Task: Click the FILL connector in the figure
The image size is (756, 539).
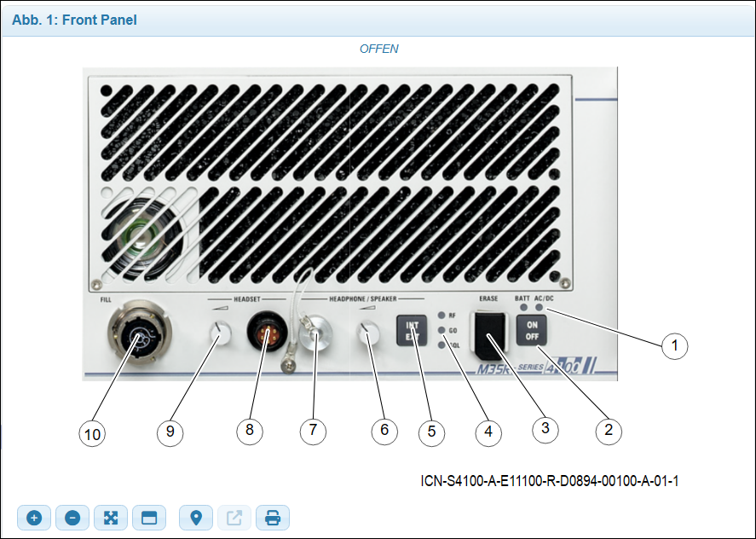Action: click(140, 332)
